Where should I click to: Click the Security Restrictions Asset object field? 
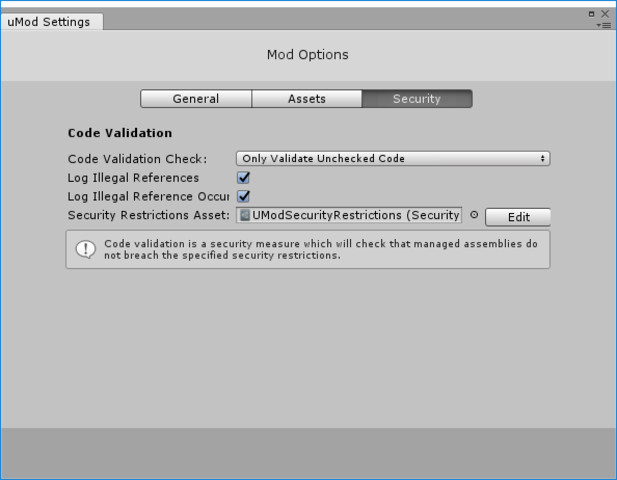pyautogui.click(x=349, y=215)
